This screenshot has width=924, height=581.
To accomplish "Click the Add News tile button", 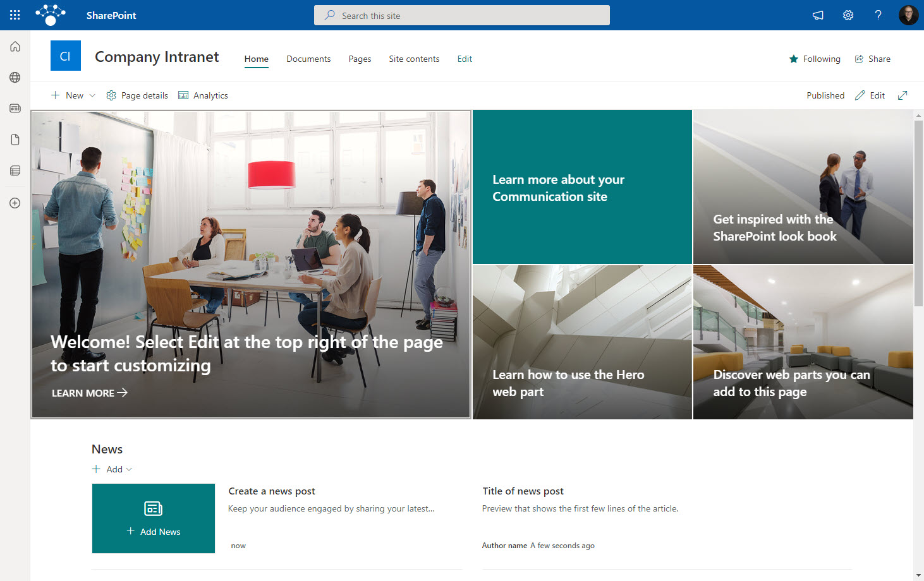I will click(x=154, y=518).
